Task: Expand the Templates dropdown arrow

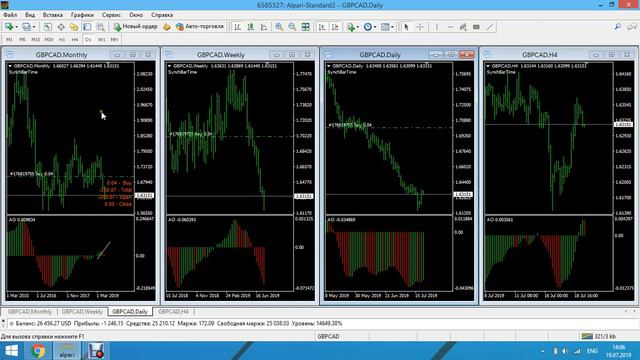Action: click(x=392, y=27)
